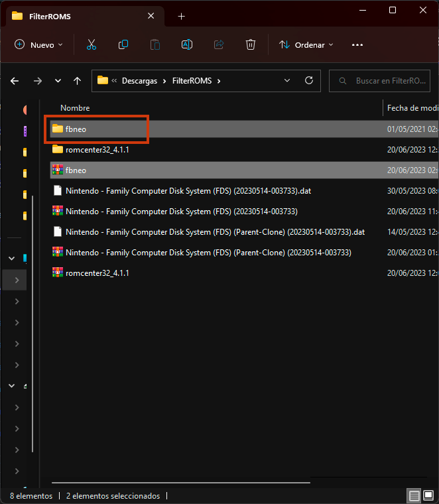Click the romcenter32_4.1.1 folder name
Screen dimensions: 439x504
(97, 149)
